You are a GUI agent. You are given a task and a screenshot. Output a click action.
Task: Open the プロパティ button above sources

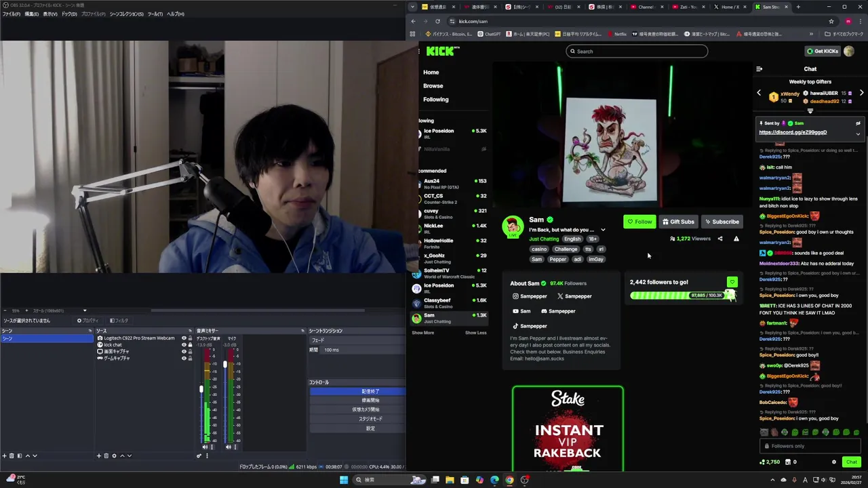(x=88, y=321)
